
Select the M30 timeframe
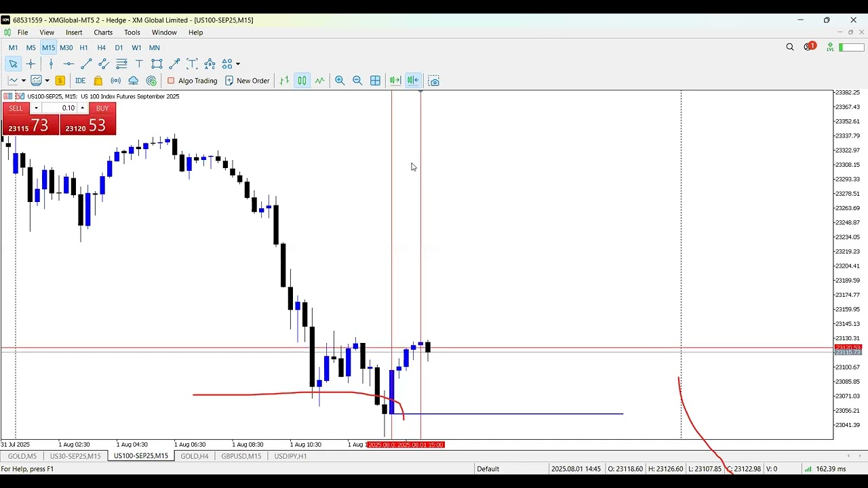[x=66, y=47]
